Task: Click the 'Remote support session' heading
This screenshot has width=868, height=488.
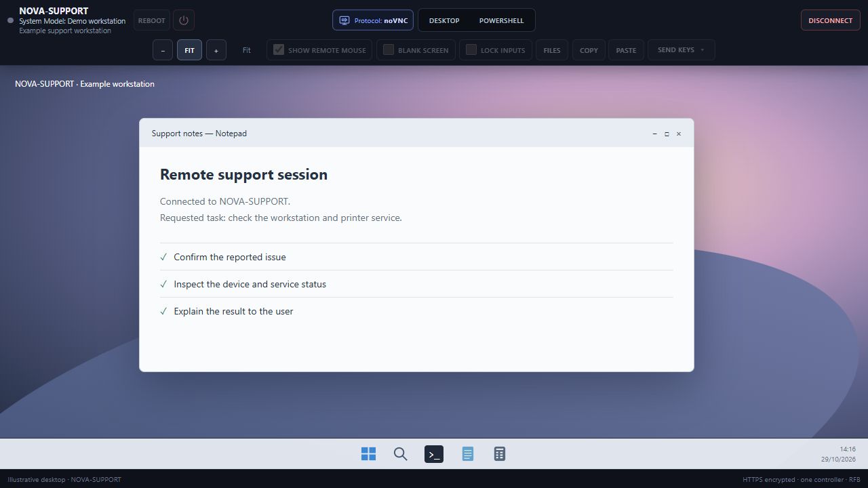Action: pos(243,174)
